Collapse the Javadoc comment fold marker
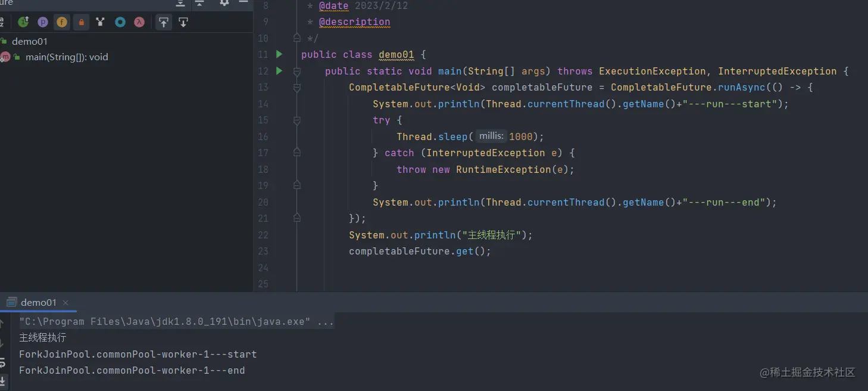 297,38
